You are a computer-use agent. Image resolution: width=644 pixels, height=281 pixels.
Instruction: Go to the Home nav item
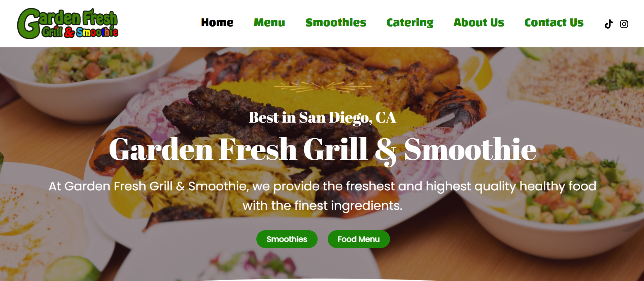[x=217, y=22]
